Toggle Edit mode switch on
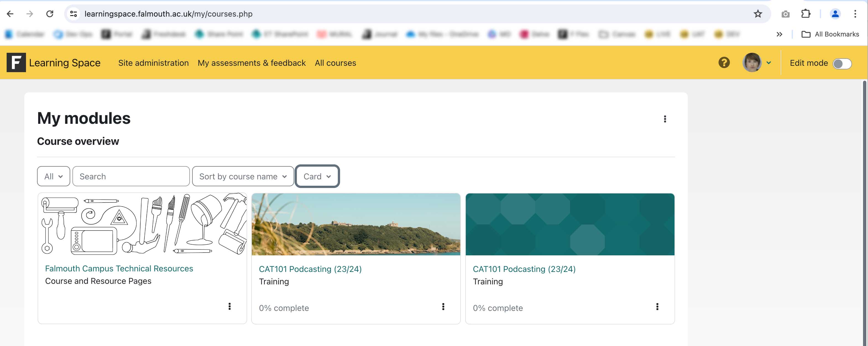 click(x=842, y=63)
